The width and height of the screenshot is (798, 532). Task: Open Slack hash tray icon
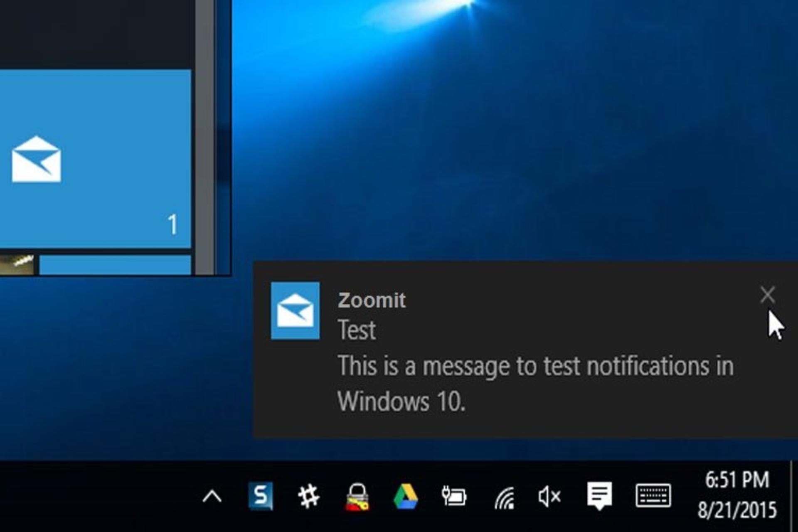308,496
